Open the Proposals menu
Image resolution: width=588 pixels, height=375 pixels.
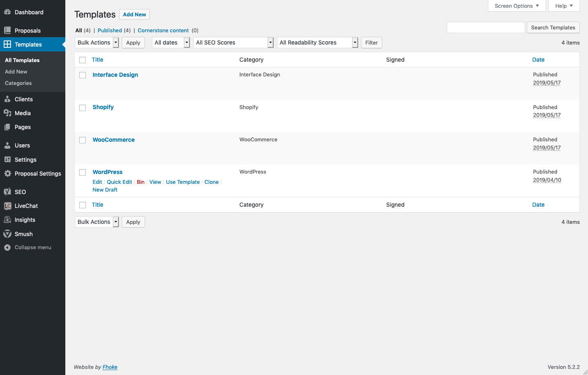click(33, 30)
